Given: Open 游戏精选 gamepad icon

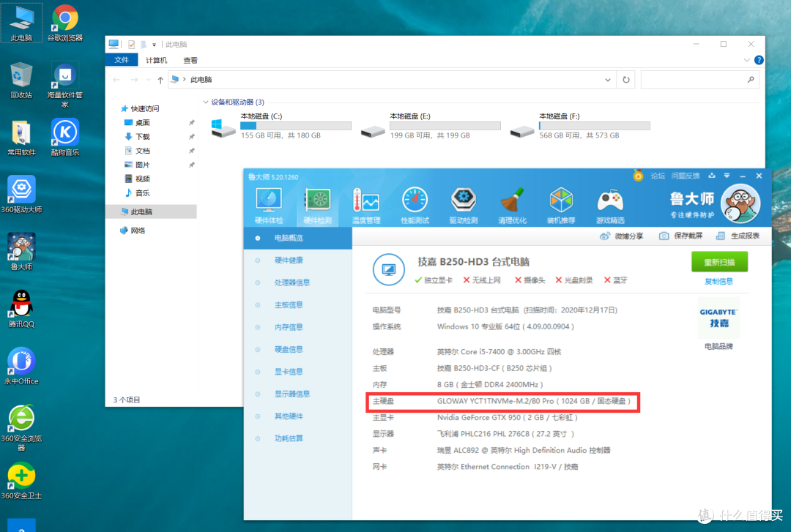Looking at the screenshot, I should pos(610,205).
